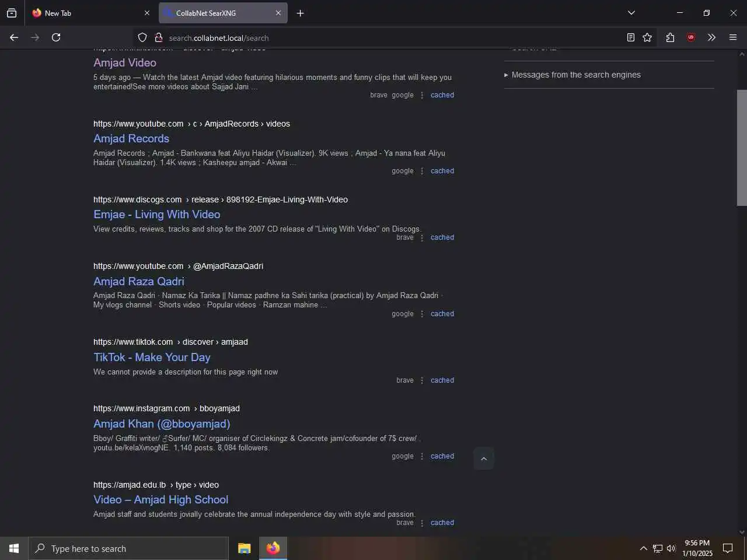Open tracking protection shield icon
The height and width of the screenshot is (560, 747).
(x=142, y=37)
